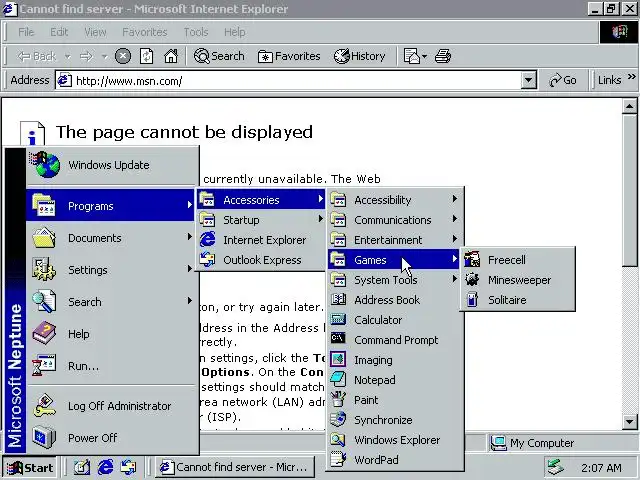Open Freecell from the Games submenu
This screenshot has height=480, width=640.
tap(518, 260)
